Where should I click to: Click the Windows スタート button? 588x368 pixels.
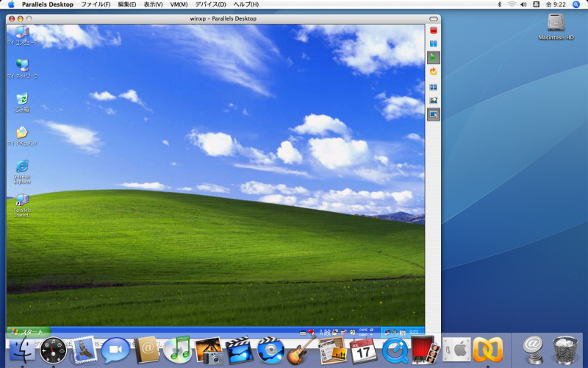pos(28,332)
